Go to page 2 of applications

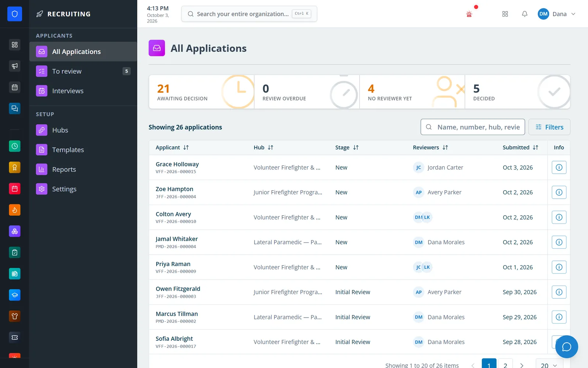point(505,365)
